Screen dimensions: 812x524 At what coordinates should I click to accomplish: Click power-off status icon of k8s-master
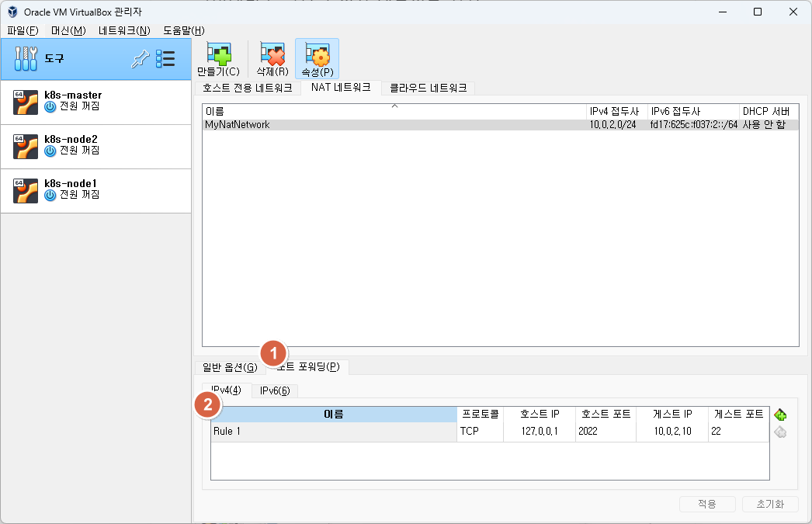click(x=50, y=106)
